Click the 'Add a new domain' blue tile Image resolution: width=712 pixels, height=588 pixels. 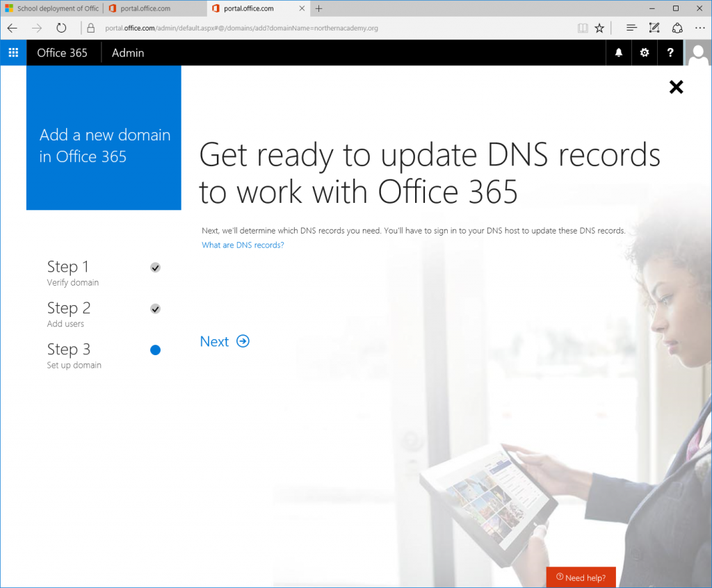(x=104, y=138)
